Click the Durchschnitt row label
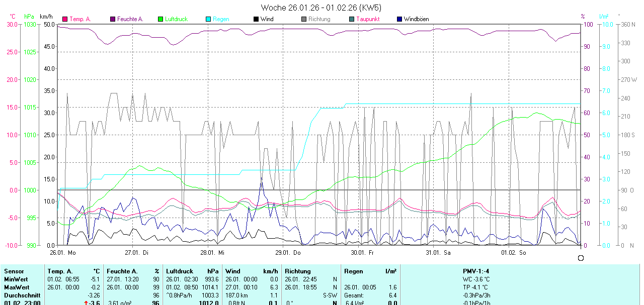 pos(22,295)
